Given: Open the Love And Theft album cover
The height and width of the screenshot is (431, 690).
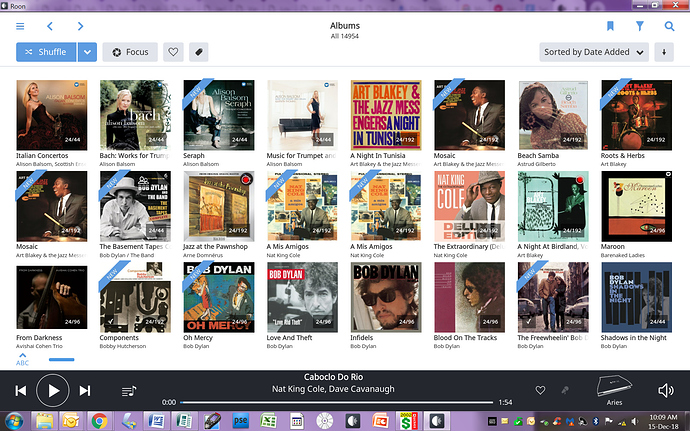Looking at the screenshot, I should 302,297.
